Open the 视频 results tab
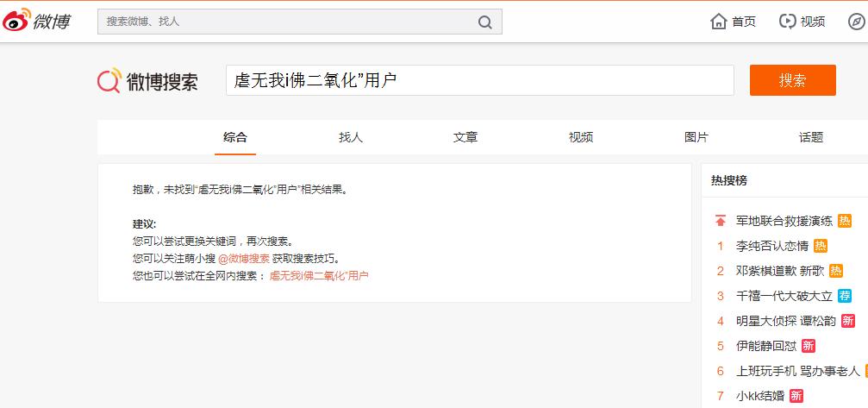Screen dimensions: 868x408 [x=581, y=137]
